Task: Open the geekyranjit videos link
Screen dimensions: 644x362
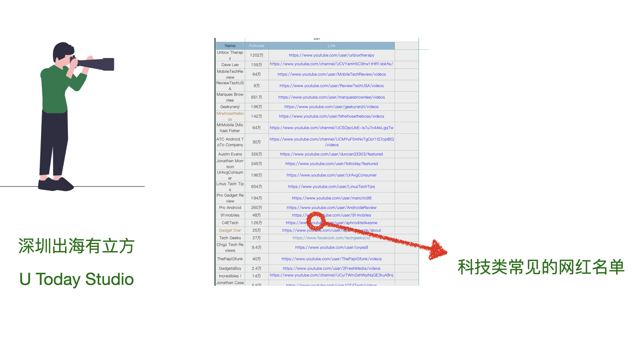Action: [x=331, y=107]
